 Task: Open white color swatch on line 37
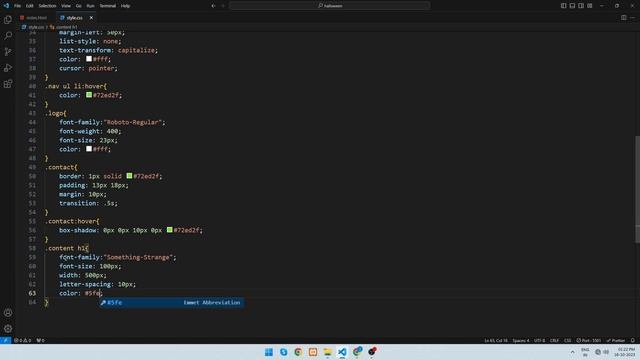coord(89,59)
